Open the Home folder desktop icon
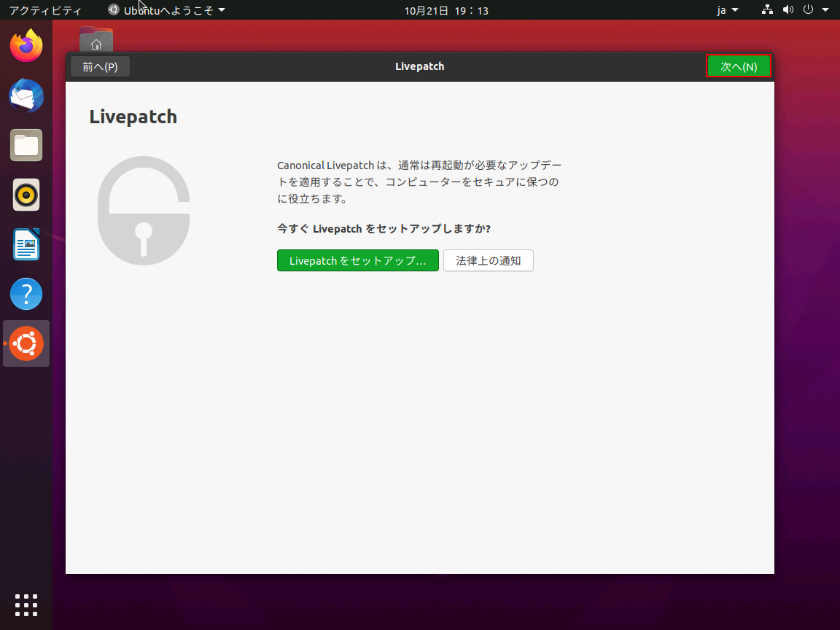This screenshot has height=630, width=840. pyautogui.click(x=96, y=39)
